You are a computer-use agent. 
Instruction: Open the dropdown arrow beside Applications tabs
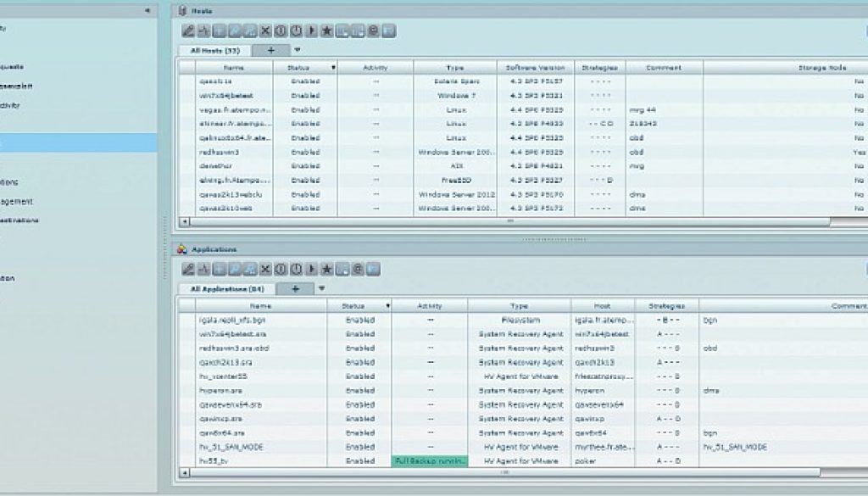pos(320,288)
